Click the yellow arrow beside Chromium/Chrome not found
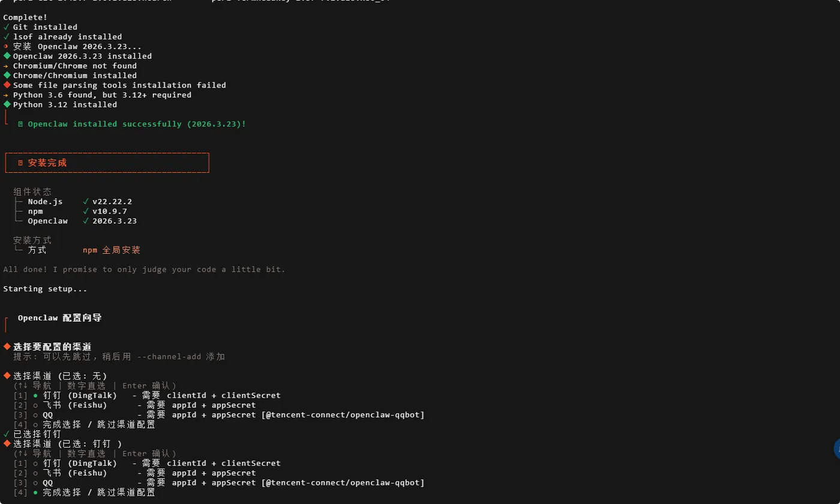Screen dimensions: 840x504 pos(6,66)
